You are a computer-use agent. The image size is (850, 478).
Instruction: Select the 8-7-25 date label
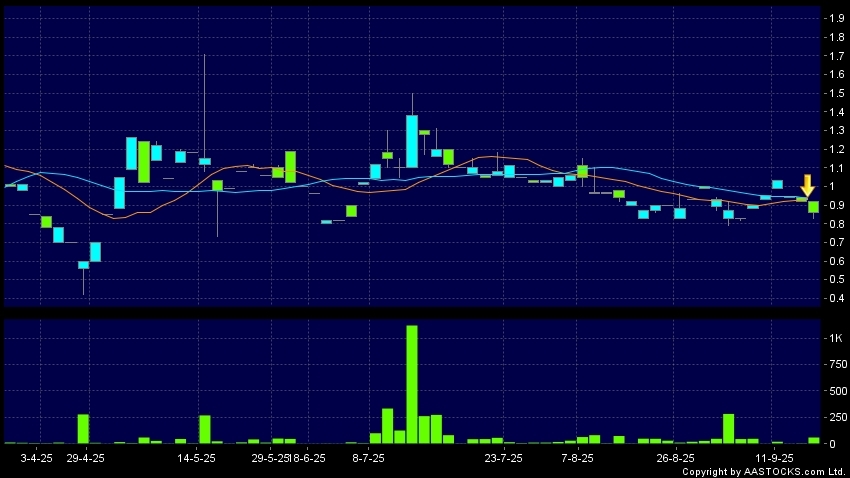(x=368, y=458)
